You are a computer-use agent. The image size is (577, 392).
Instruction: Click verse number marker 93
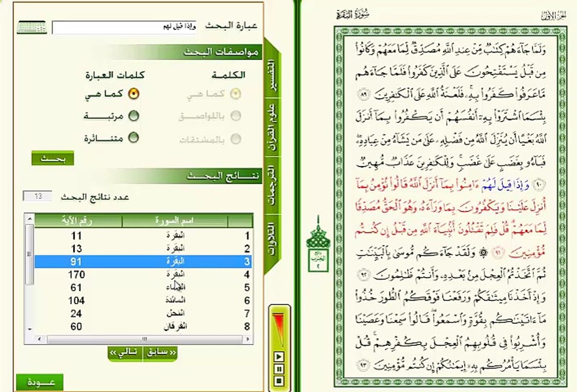click(x=364, y=365)
